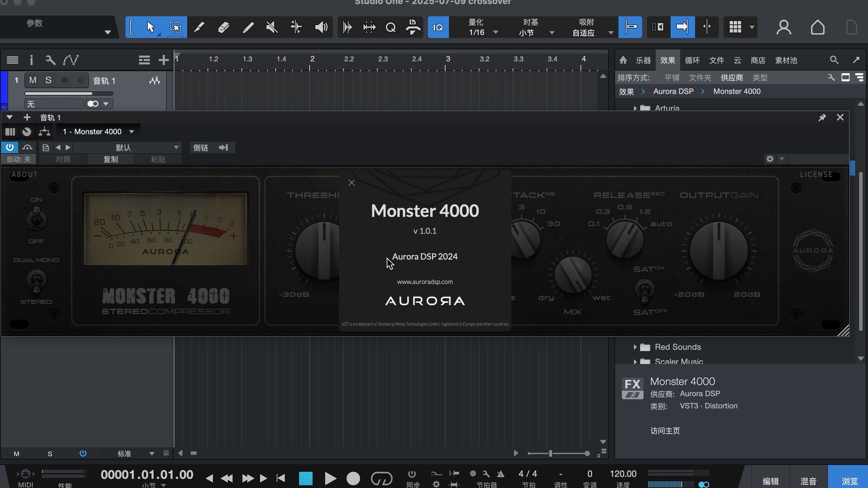The image size is (868, 488).
Task: Mute track 音轨 1
Action: [x=33, y=80]
